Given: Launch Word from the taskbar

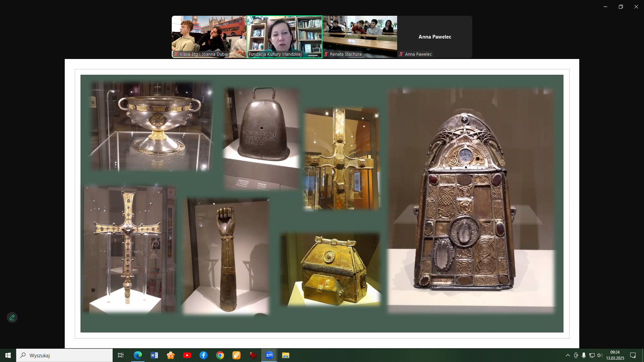Looking at the screenshot, I should pyautogui.click(x=154, y=355).
